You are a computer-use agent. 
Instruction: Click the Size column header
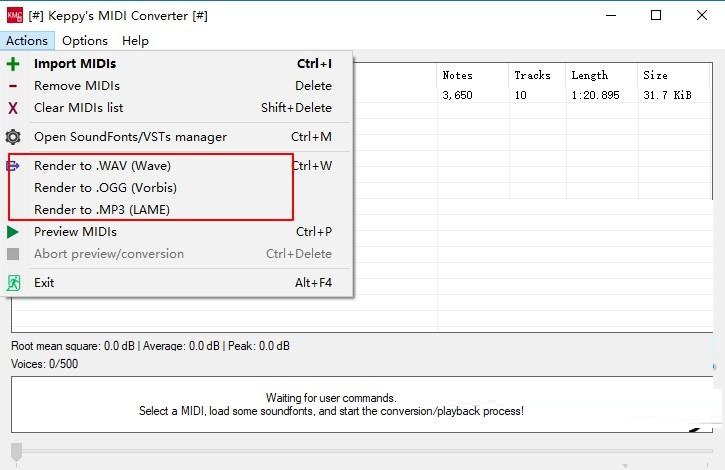675,75
